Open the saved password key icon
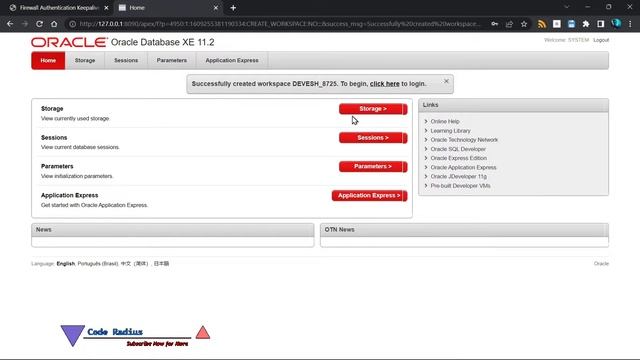Screen dimensions: 640x360 click(x=494, y=24)
